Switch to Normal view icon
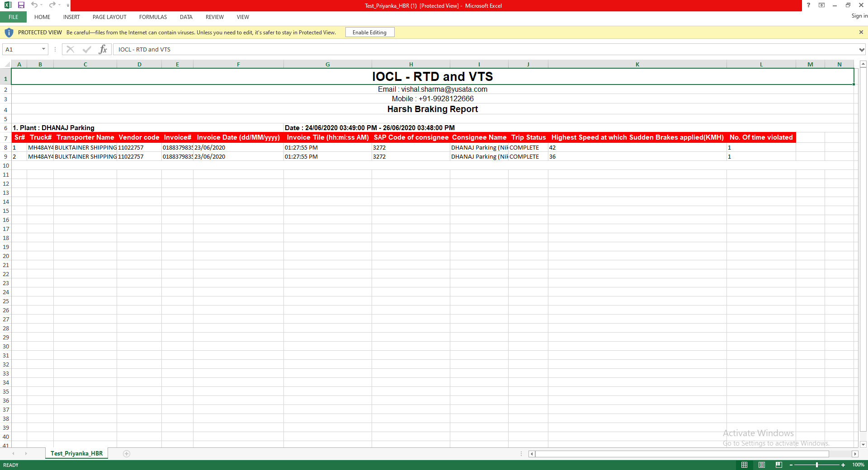 [744, 465]
